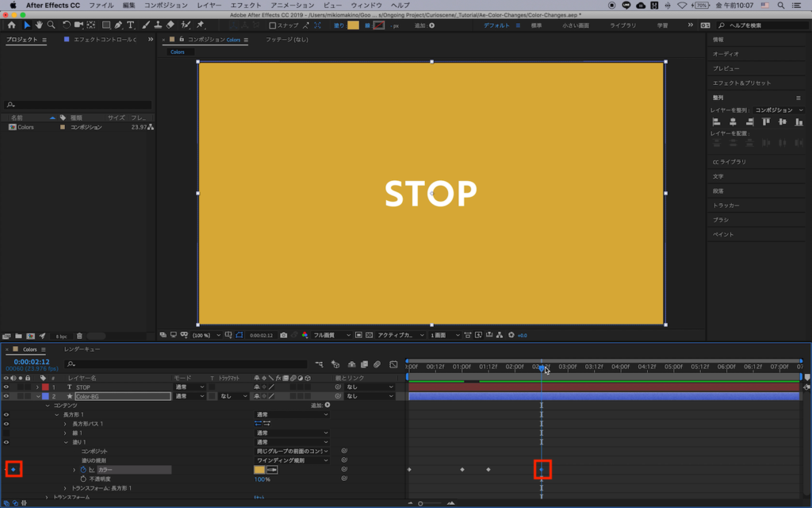Enable the スナップ snapping checkbox
This screenshot has height=508, width=812.
coord(272,25)
